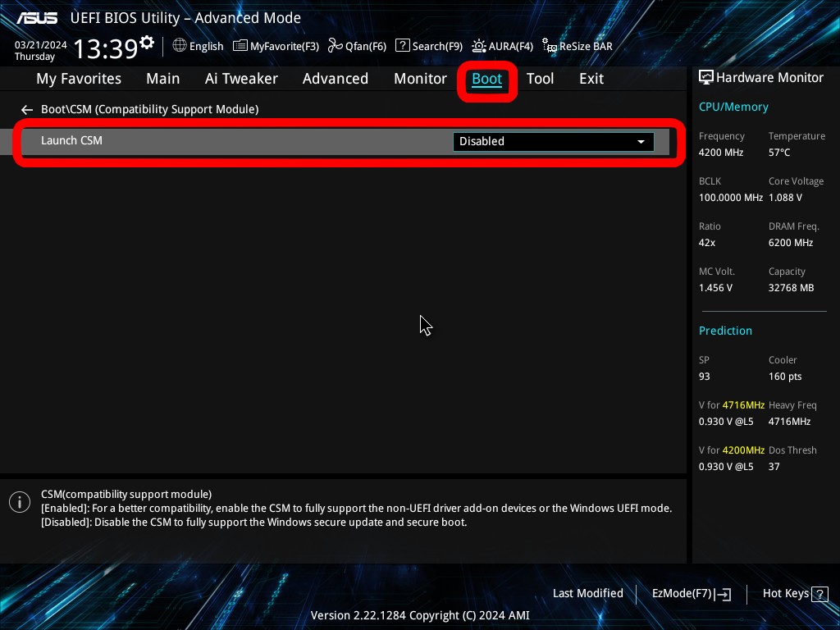Click the MyFavorite list icon
The height and width of the screenshot is (630, 840).
[x=240, y=46]
